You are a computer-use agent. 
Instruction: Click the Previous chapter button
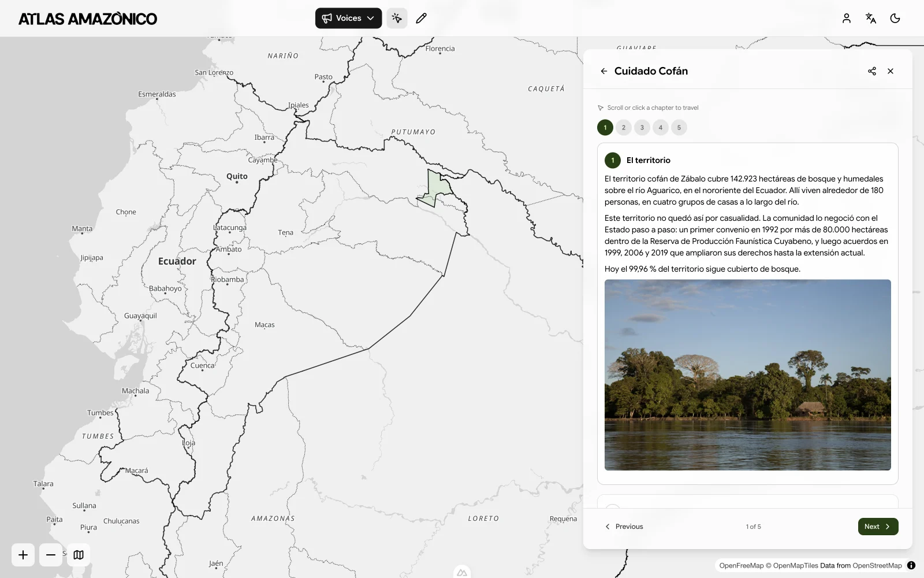[x=624, y=527]
